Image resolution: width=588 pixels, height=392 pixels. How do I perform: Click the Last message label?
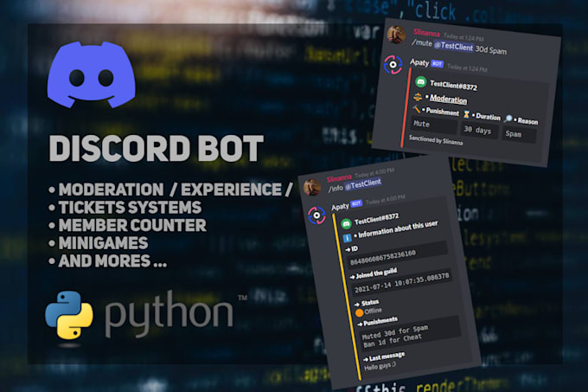tap(387, 357)
